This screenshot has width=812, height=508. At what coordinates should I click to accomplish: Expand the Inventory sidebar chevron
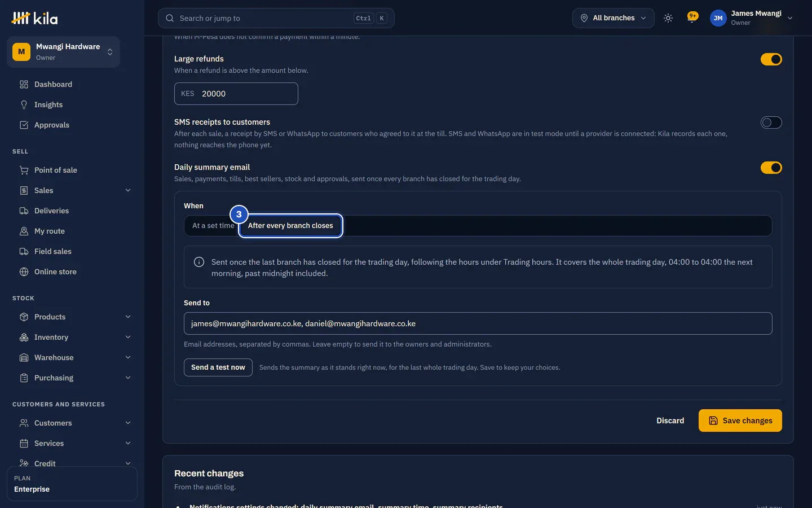pyautogui.click(x=128, y=337)
